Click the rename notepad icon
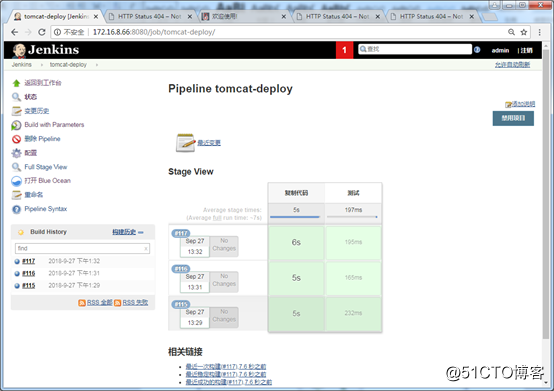This screenshot has width=554, height=391. 16,195
